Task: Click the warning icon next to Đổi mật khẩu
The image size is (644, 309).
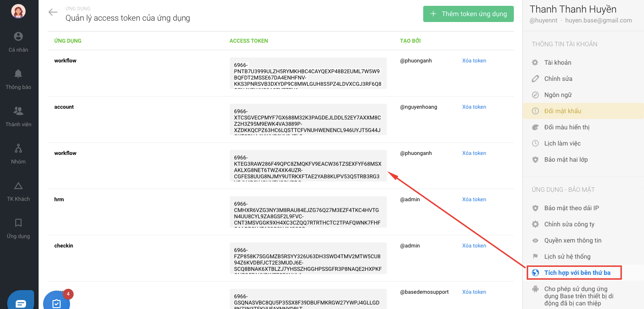Action: [535, 111]
